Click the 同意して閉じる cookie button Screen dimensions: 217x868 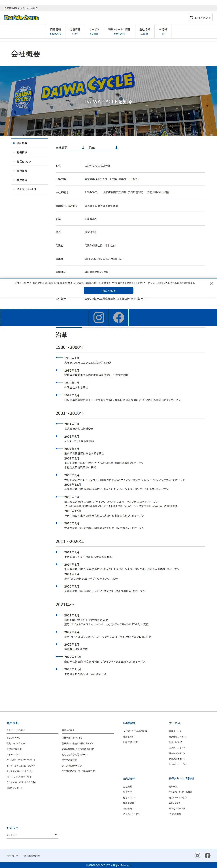tap(109, 290)
